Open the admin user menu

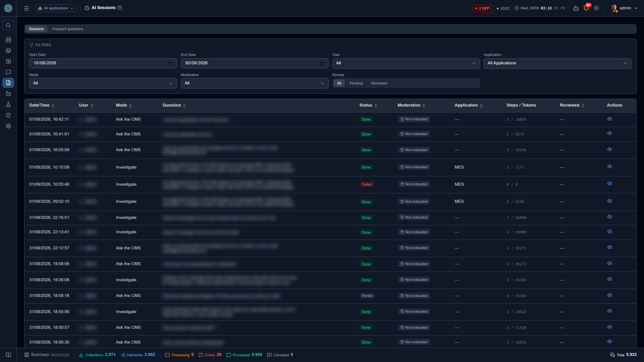click(624, 8)
